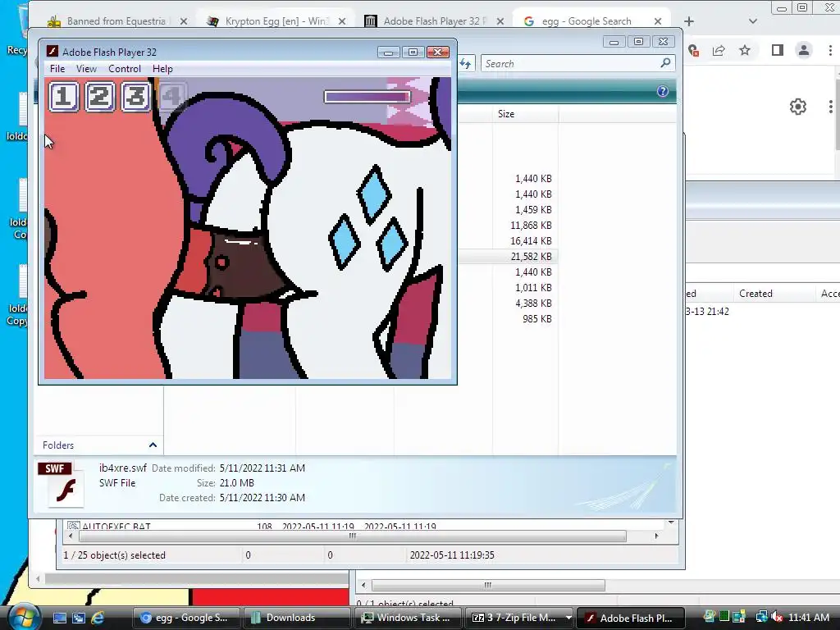The width and height of the screenshot is (840, 630).
Task: Open File menu in Flash Player
Action: [x=57, y=69]
